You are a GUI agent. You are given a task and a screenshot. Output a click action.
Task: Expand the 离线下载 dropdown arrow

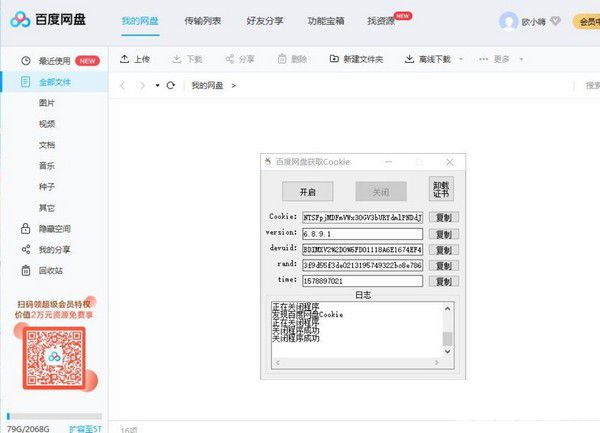461,59
